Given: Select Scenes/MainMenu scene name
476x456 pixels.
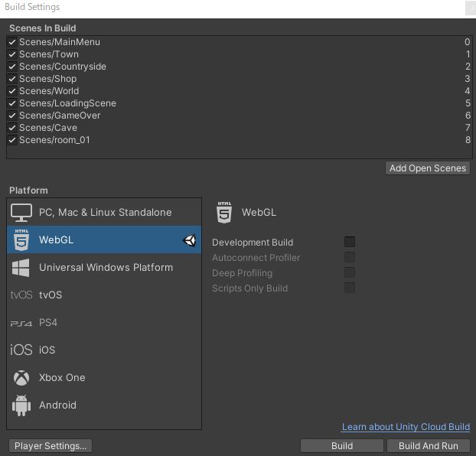Looking at the screenshot, I should (x=60, y=42).
